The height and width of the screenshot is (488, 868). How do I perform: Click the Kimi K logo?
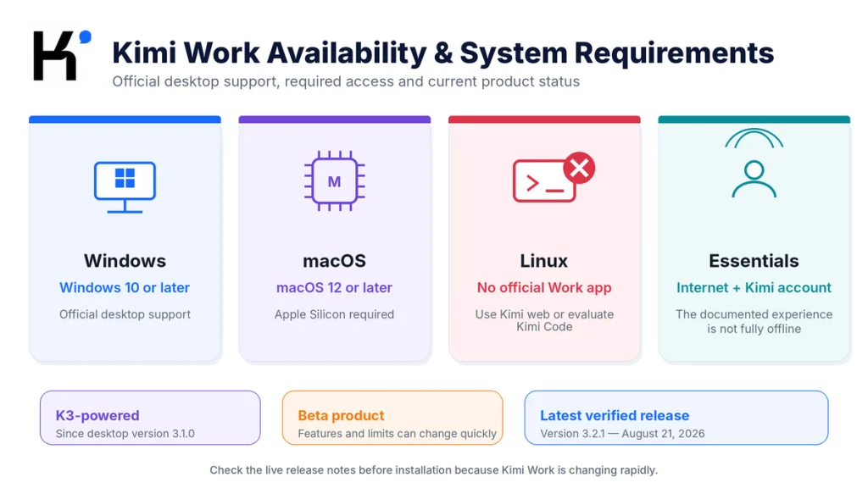coord(62,55)
